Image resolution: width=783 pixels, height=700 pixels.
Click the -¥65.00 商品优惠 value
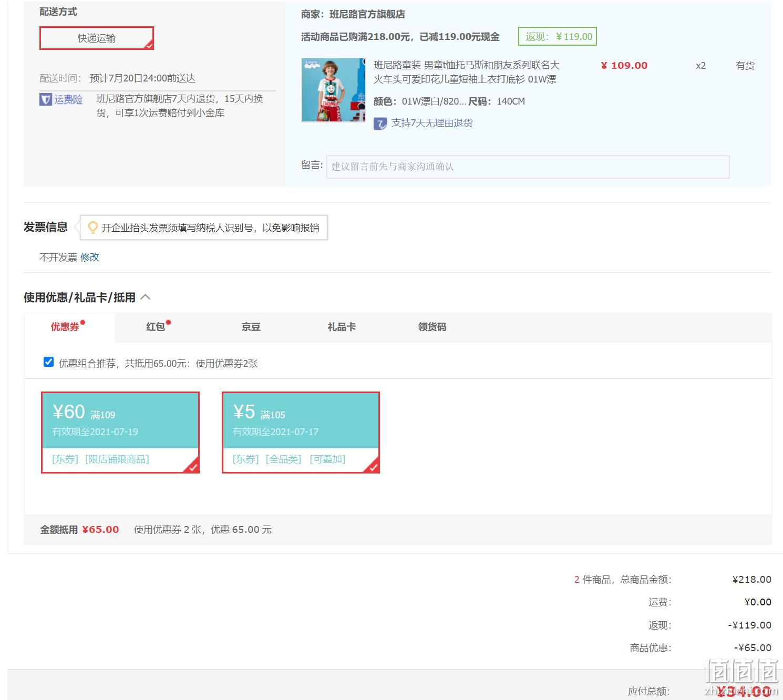point(753,648)
